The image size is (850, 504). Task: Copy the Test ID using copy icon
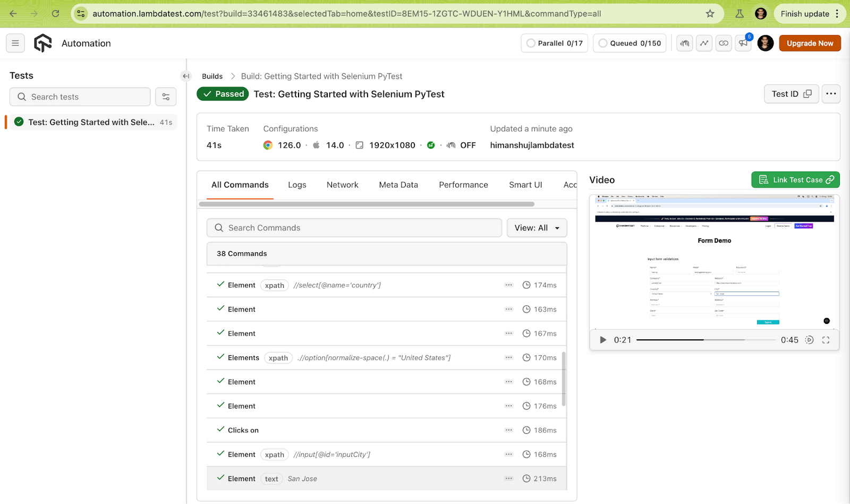[806, 93]
